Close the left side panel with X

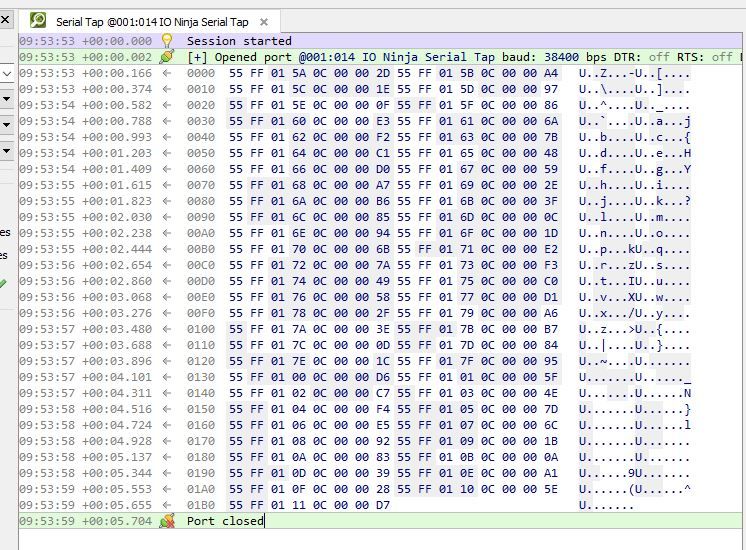tap(5, 20)
